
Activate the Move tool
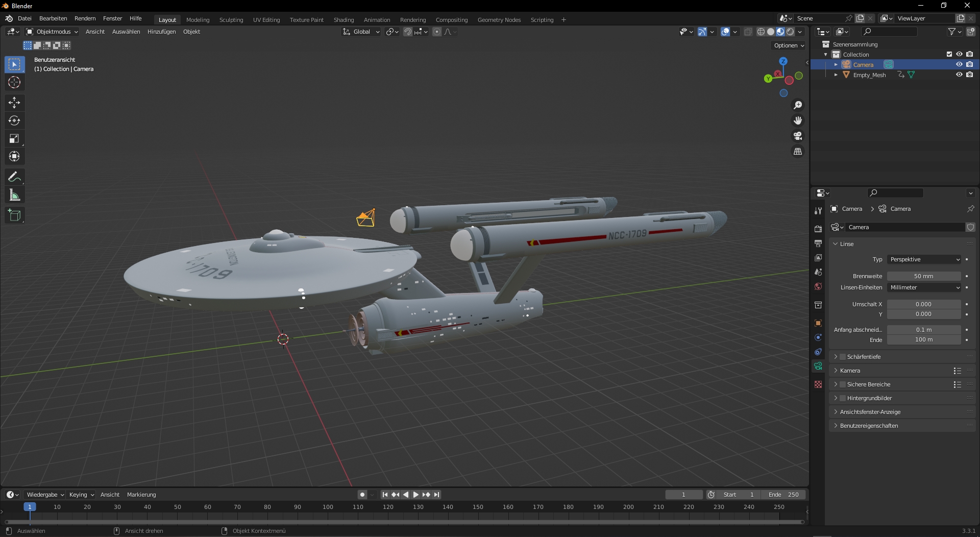pos(14,103)
